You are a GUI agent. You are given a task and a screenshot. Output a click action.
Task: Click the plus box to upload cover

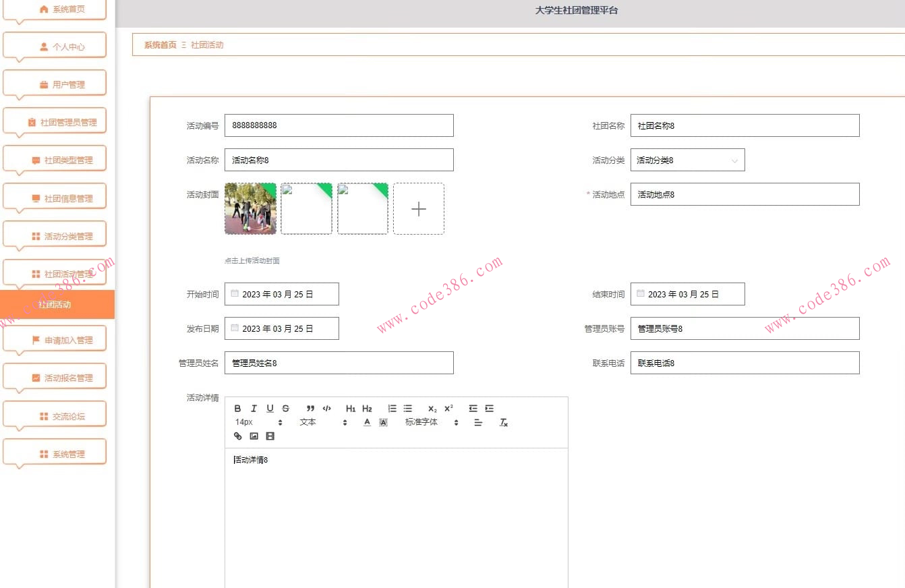[418, 209]
